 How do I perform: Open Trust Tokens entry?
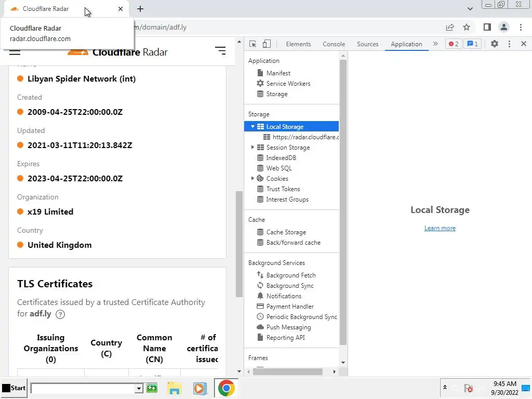pos(283,189)
